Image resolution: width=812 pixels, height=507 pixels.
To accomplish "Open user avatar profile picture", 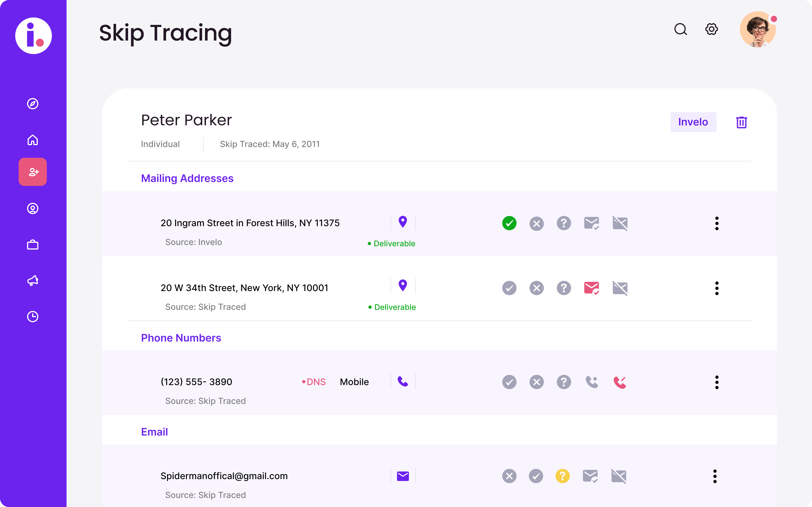I will (x=758, y=30).
